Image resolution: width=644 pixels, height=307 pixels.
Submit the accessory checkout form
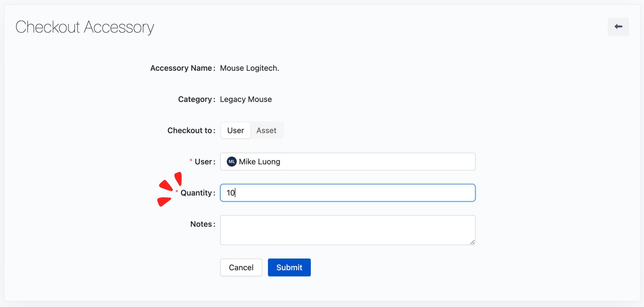(289, 267)
